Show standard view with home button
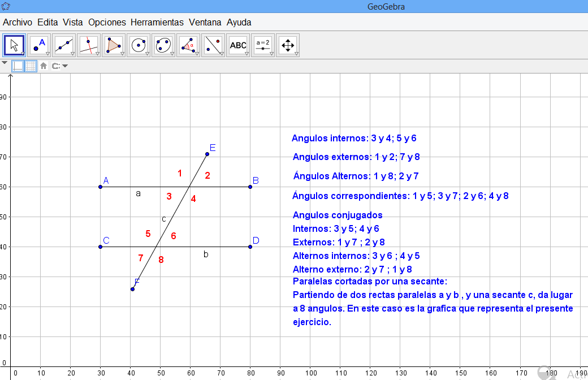Screen dimensions: 588x380 click(43, 66)
